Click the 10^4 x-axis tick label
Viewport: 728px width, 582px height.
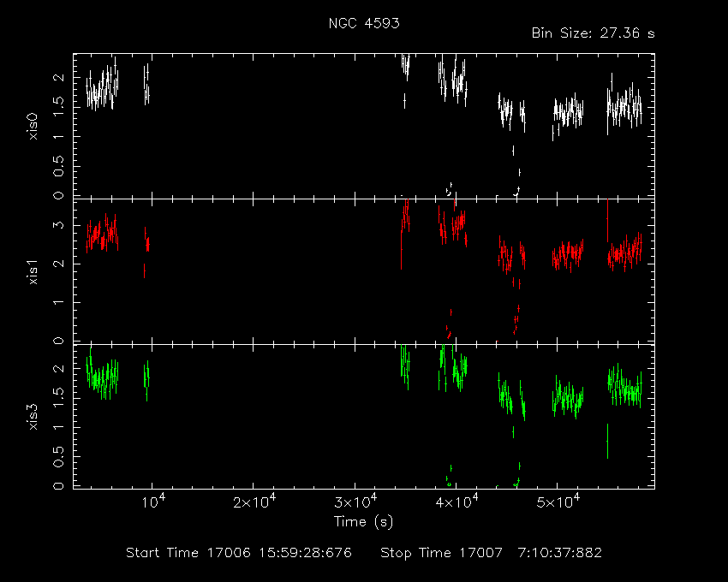152,501
